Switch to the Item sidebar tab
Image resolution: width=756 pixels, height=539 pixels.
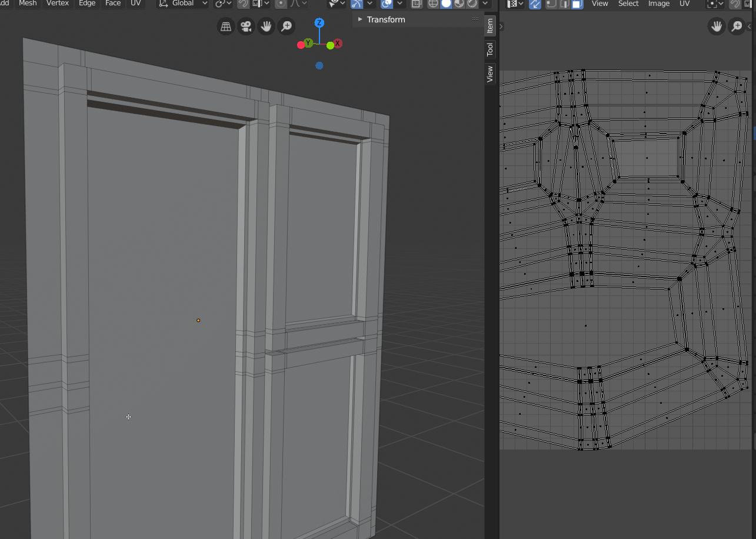tap(489, 26)
